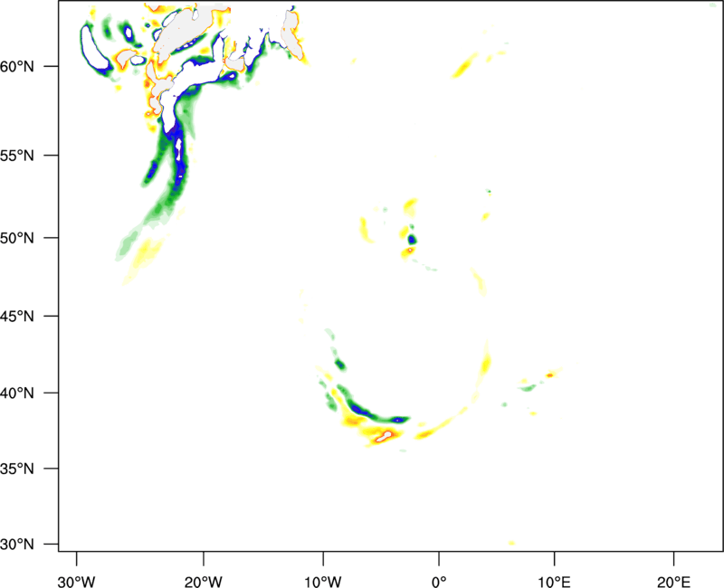This screenshot has width=724, height=588.
Task: Click the 20°E longitude label
Action: pyautogui.click(x=674, y=582)
